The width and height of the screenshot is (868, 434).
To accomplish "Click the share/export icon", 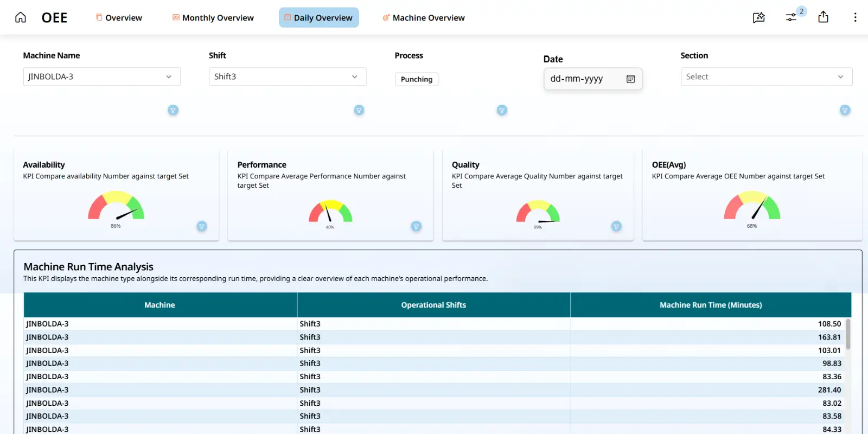I will click(823, 17).
